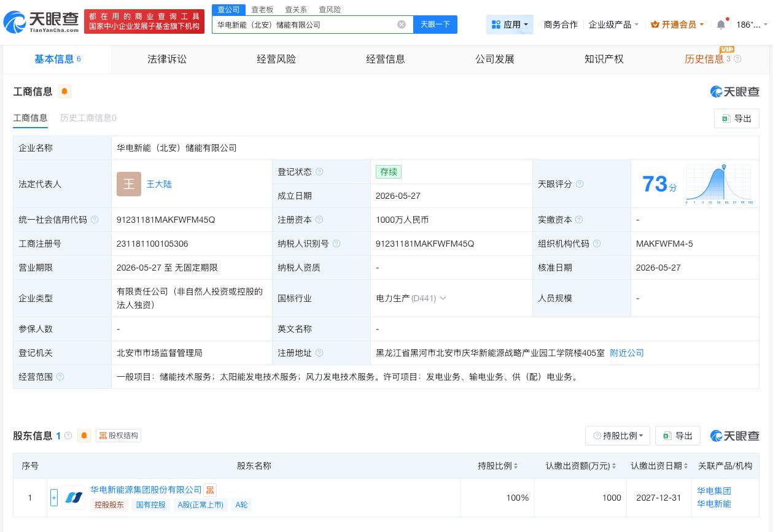Open the help icon next to 纳税人识别号
773x532 pixels.
pyautogui.click(x=336, y=244)
